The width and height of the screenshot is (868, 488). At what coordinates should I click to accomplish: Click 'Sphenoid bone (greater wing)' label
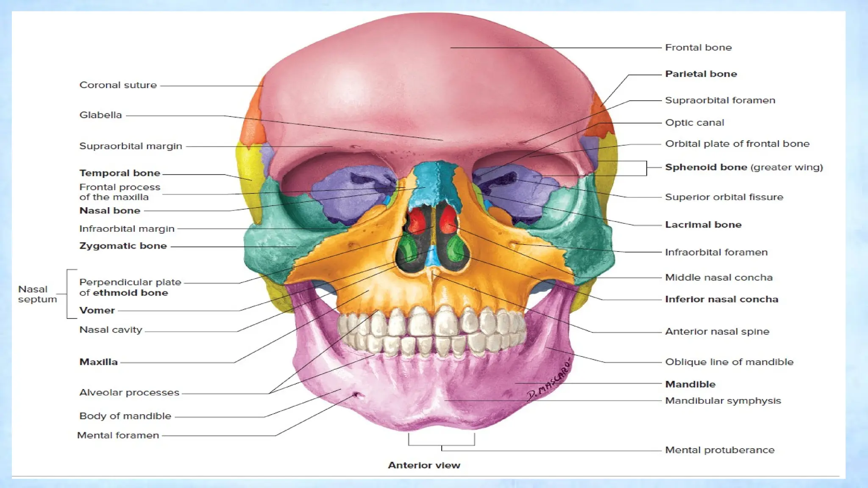tap(743, 167)
